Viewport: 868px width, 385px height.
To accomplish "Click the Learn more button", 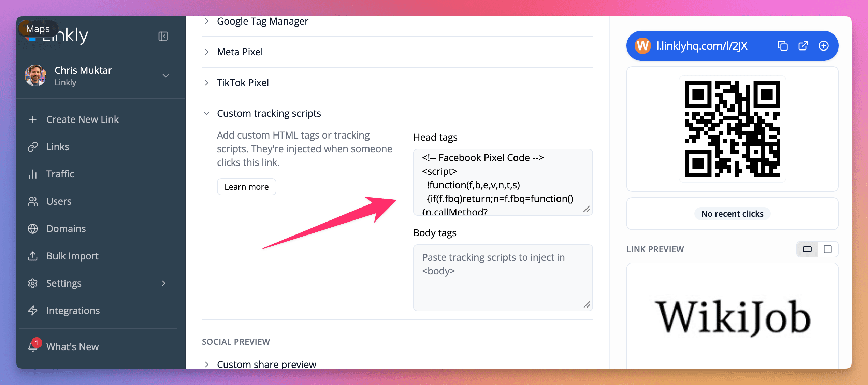I will tap(246, 187).
